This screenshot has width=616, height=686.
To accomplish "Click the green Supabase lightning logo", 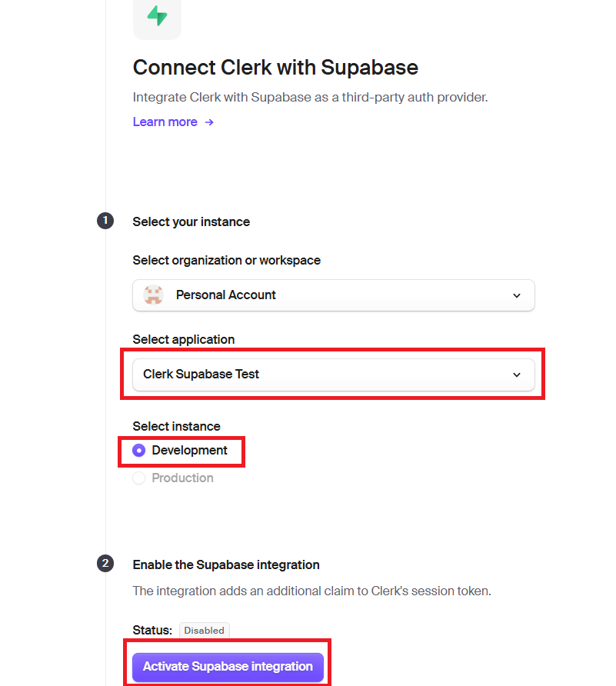I will pos(157,15).
